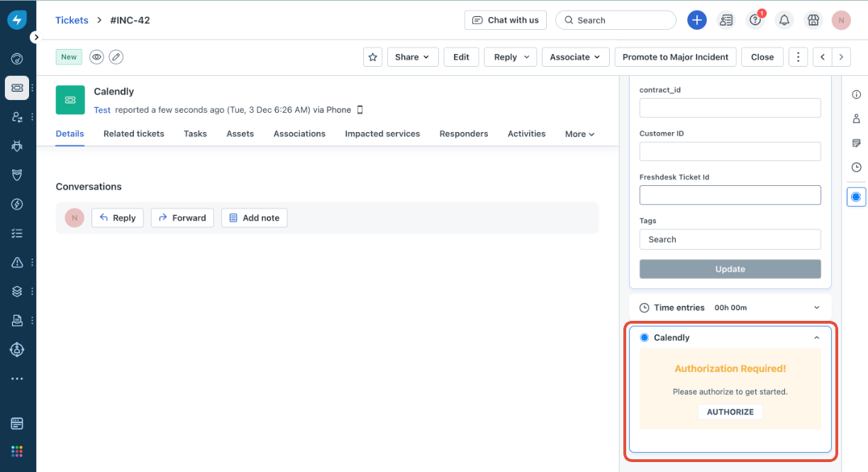Click the blue plus New button
The height and width of the screenshot is (472, 868).
click(x=697, y=20)
